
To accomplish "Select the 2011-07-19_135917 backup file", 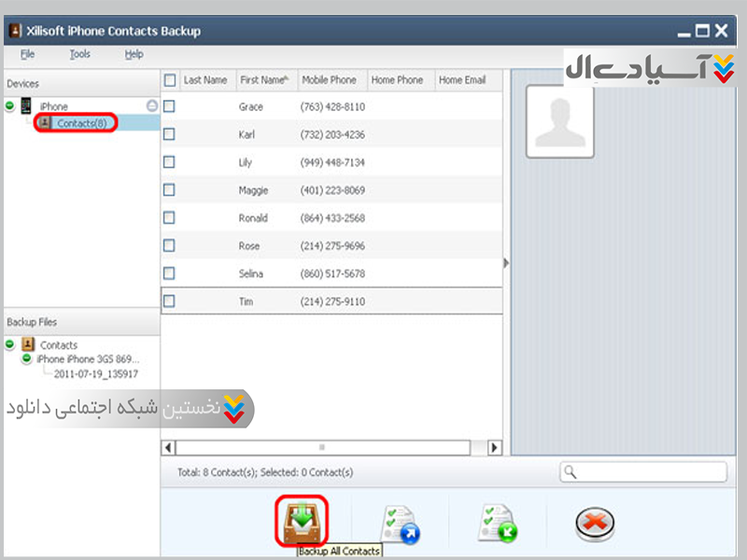I will click(96, 373).
